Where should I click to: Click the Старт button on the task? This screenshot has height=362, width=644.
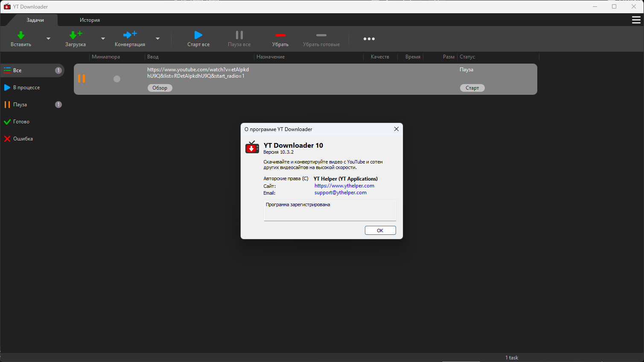(472, 88)
